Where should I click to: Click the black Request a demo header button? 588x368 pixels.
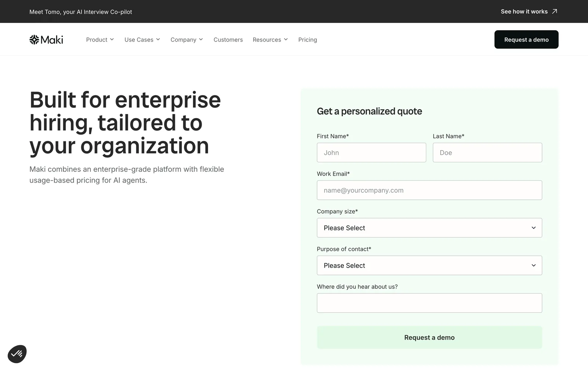(x=526, y=39)
